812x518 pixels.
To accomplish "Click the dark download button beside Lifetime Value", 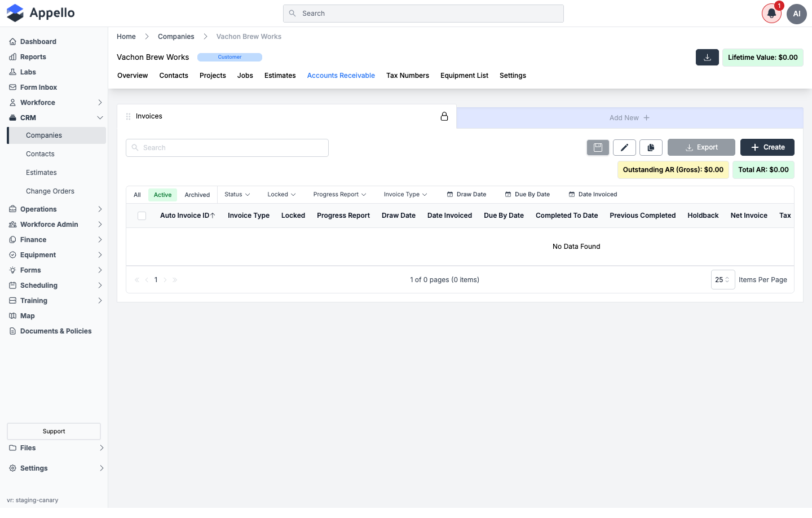I will pos(707,58).
